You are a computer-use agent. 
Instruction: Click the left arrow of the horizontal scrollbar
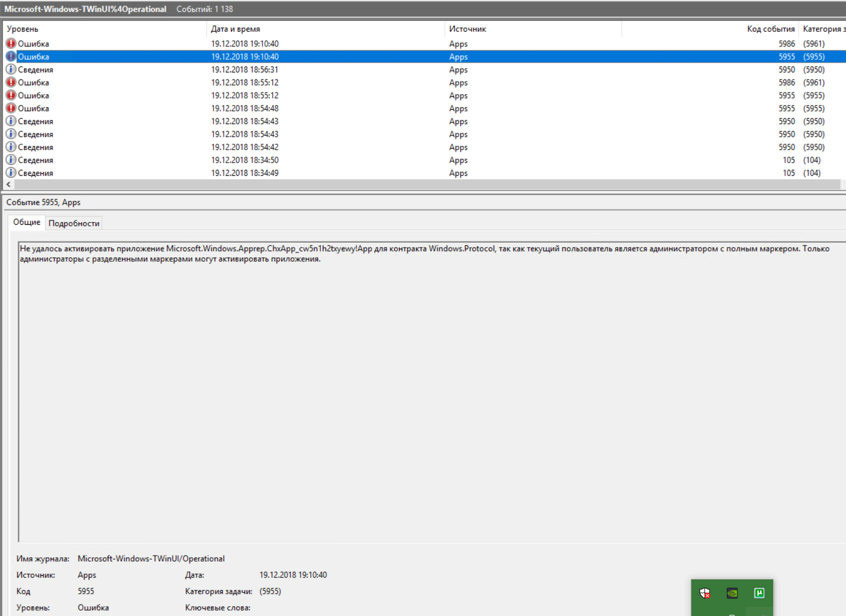tap(8, 184)
